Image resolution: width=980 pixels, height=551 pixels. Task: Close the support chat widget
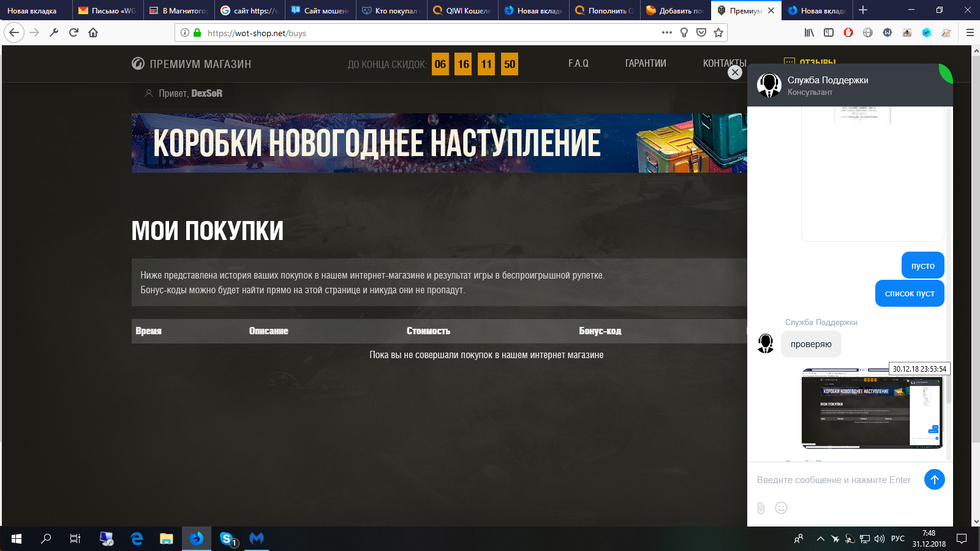tap(735, 72)
